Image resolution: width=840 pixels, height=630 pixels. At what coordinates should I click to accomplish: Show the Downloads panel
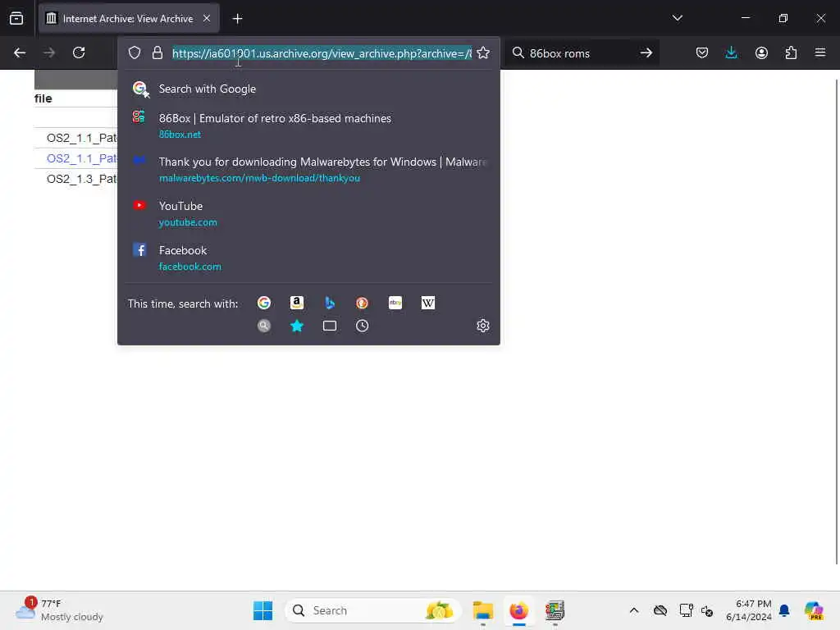(x=731, y=52)
